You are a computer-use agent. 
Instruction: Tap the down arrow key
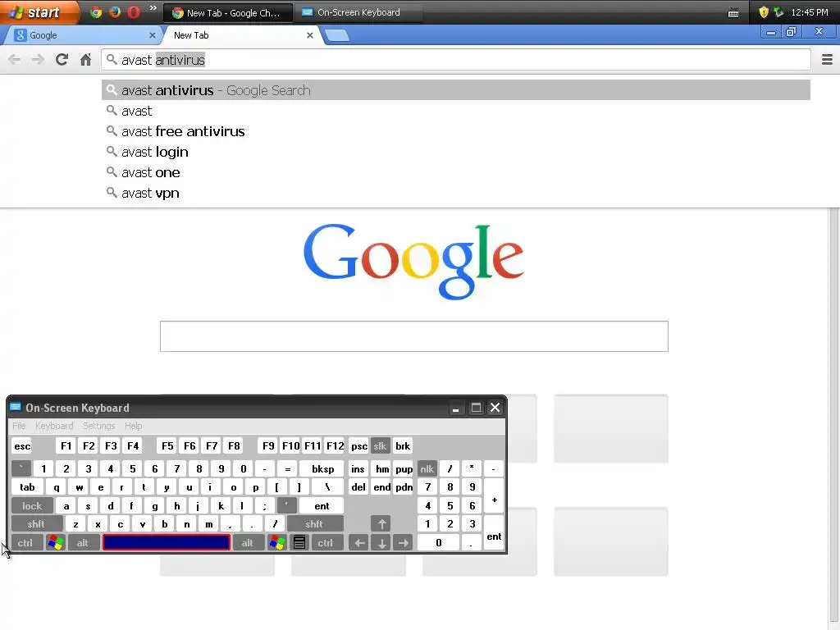click(381, 543)
